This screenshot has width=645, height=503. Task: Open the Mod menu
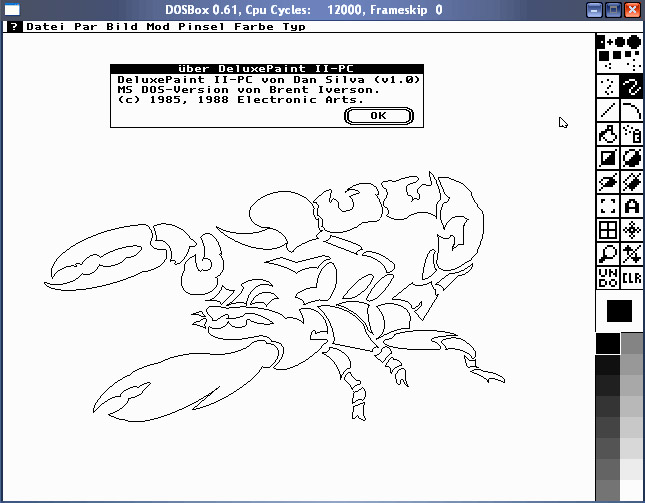(158, 27)
